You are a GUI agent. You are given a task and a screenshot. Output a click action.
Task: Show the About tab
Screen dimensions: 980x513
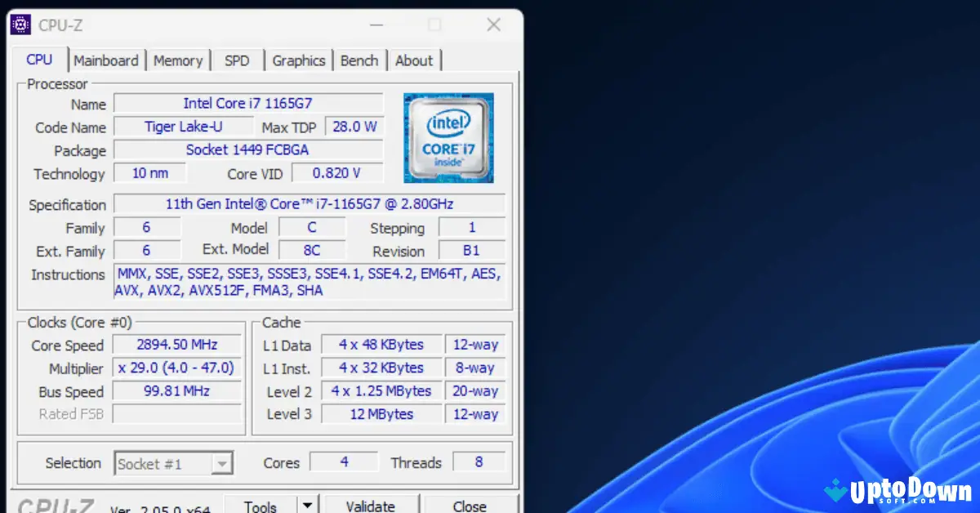414,60
